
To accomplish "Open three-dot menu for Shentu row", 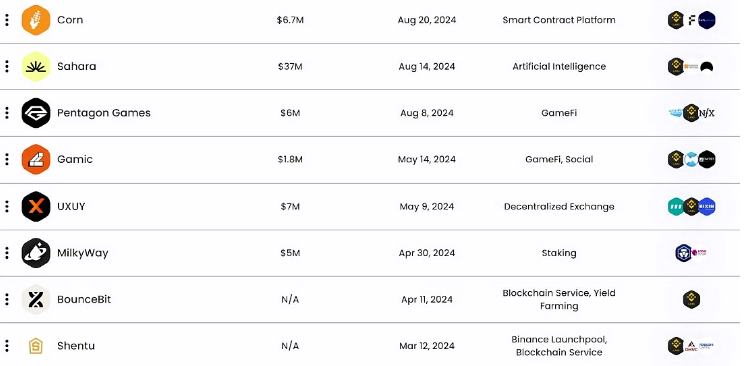I will (7, 346).
